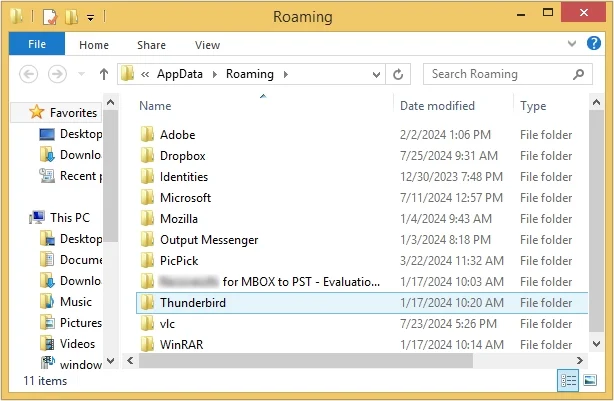Click navigation pane scroll down arrow
The image size is (614, 401).
111,361
